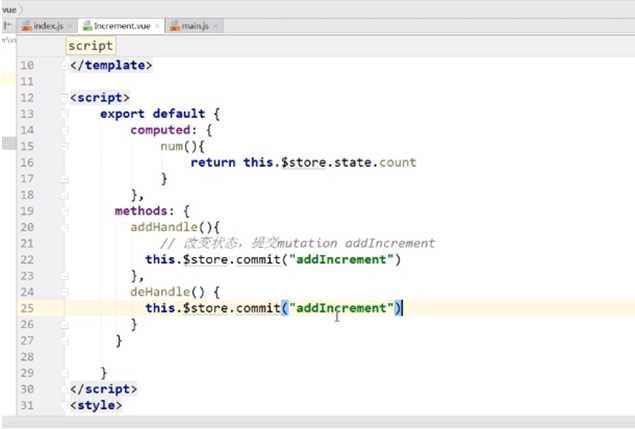Screen dimensions: 635x429
Task: Click the "addIncrement" string on line 25
Action: click(x=341, y=308)
